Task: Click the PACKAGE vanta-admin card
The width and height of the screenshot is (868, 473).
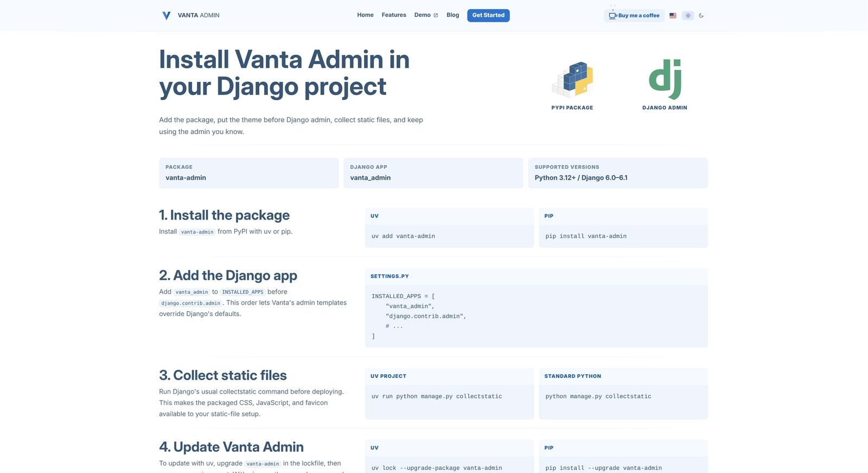Action: coord(248,173)
